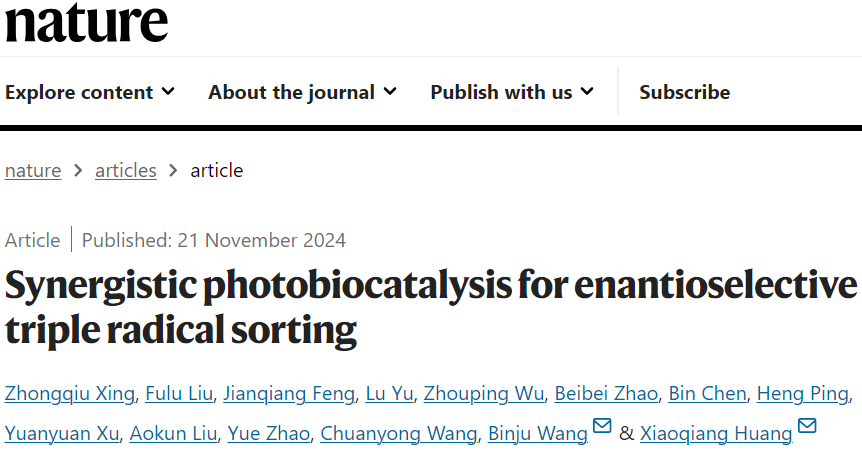Image resolution: width=862 pixels, height=450 pixels.
Task: Click author link Lu Yu
Action: pyautogui.click(x=389, y=393)
